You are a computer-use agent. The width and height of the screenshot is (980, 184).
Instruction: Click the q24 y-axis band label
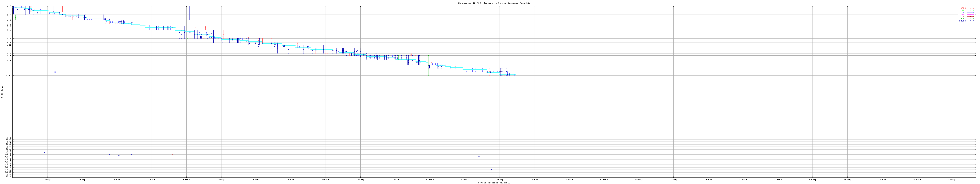(9, 60)
